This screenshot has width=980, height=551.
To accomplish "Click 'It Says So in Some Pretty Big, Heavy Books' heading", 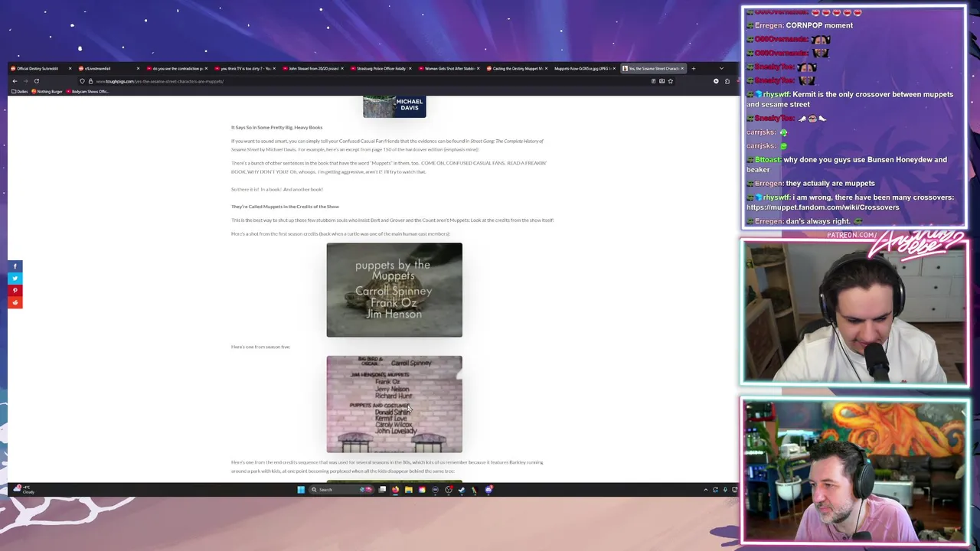I will coord(276,128).
